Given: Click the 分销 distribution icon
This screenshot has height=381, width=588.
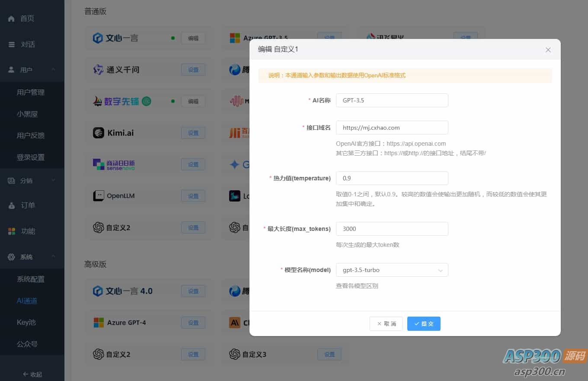Looking at the screenshot, I should (11, 180).
